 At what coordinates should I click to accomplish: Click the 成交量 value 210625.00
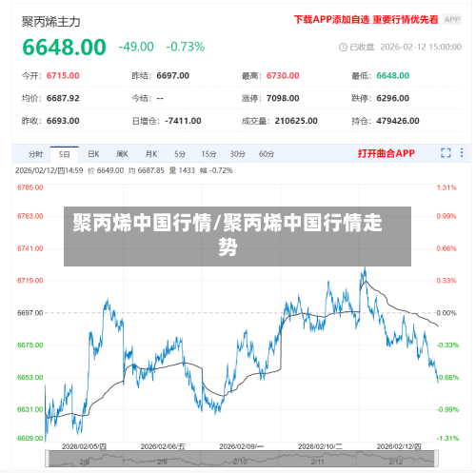296,121
